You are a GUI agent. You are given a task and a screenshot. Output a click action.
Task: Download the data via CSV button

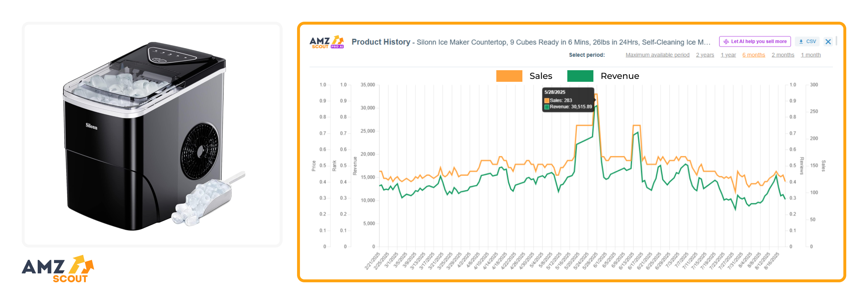[x=808, y=42]
